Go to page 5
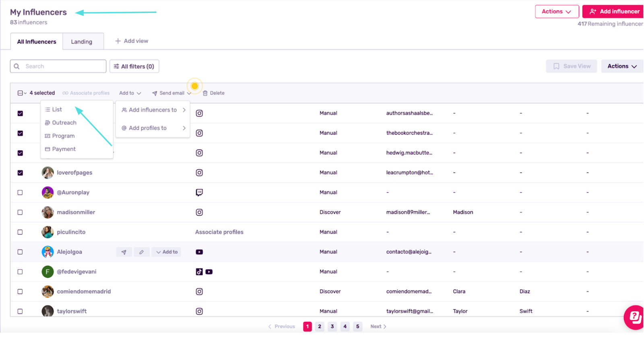This screenshot has width=644, height=337. pos(357,327)
